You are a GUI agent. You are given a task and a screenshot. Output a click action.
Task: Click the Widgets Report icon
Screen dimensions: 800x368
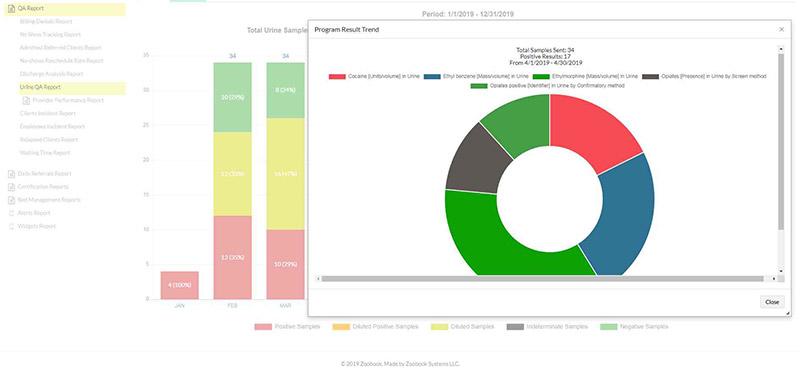point(11,226)
